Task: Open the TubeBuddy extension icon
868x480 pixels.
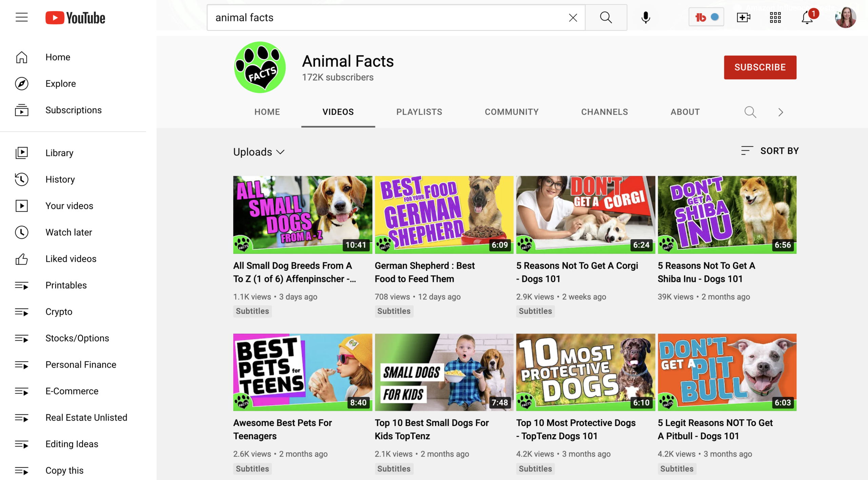Action: (x=706, y=17)
